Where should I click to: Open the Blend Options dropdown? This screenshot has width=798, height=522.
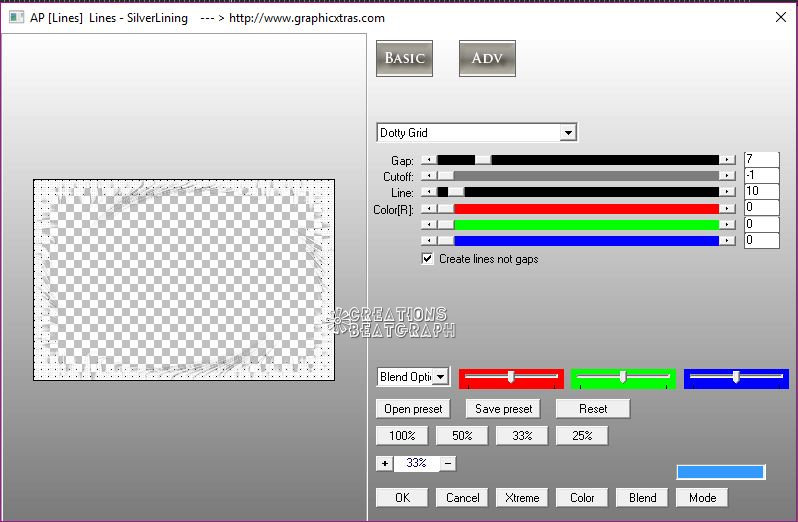point(413,377)
